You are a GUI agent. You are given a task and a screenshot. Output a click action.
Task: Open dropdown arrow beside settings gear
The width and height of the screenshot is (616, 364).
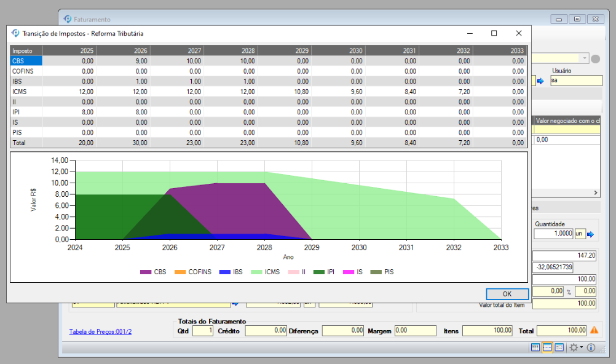point(582,347)
